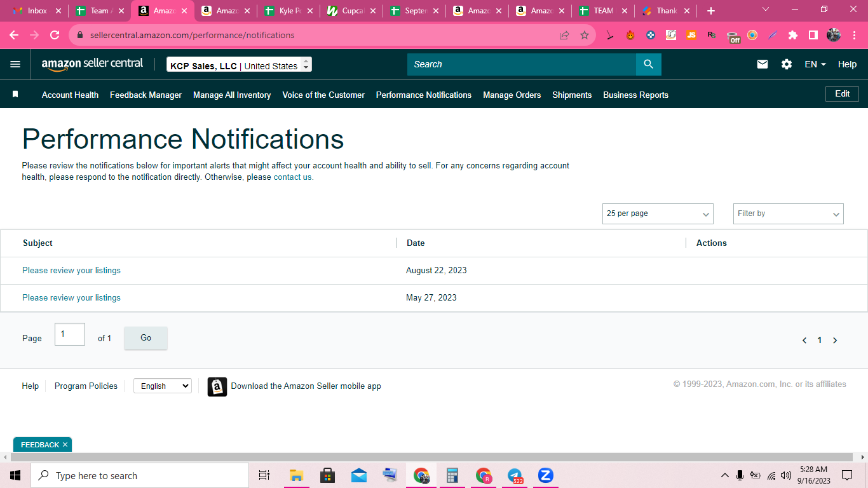Expand the EN language dropdown
868x488 pixels.
tap(815, 64)
